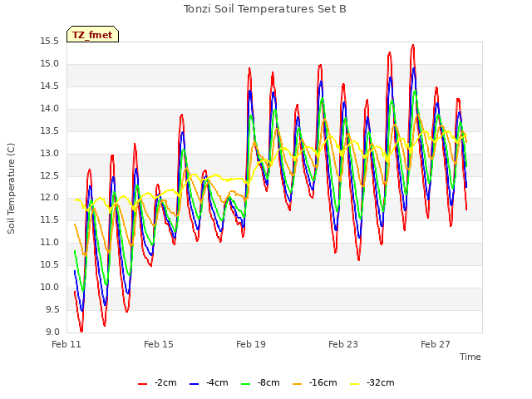Click the 11.5 y-axis tick label
532x399 pixels.
point(50,219)
